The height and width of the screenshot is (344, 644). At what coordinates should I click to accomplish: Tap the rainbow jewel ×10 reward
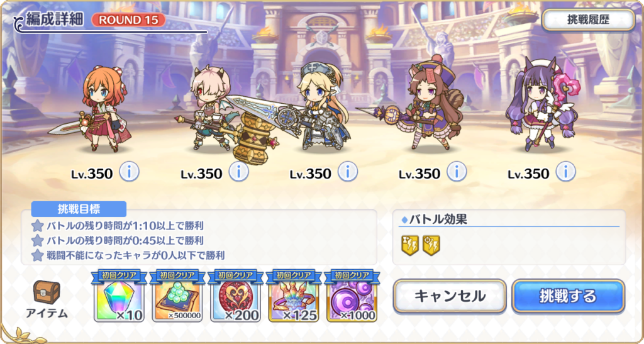pos(119,296)
